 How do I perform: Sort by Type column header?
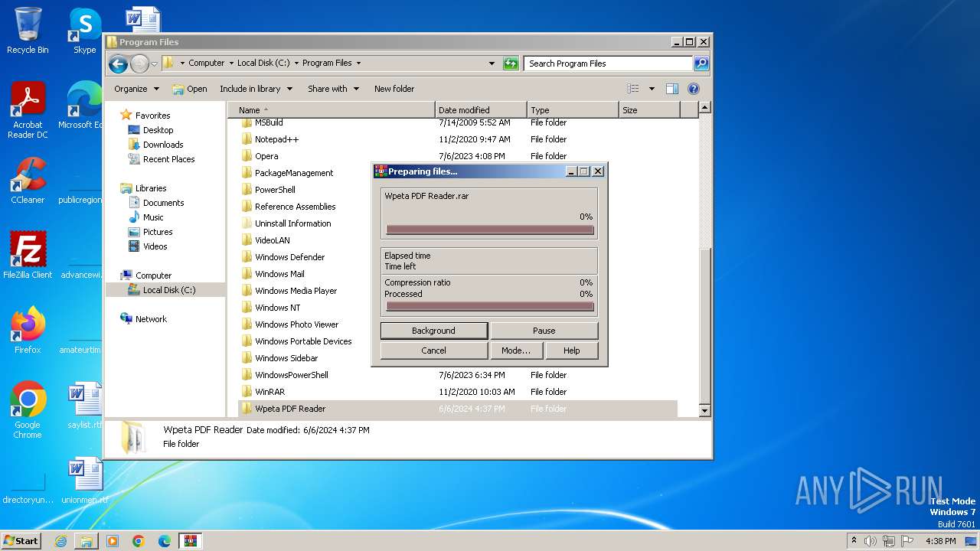point(573,110)
